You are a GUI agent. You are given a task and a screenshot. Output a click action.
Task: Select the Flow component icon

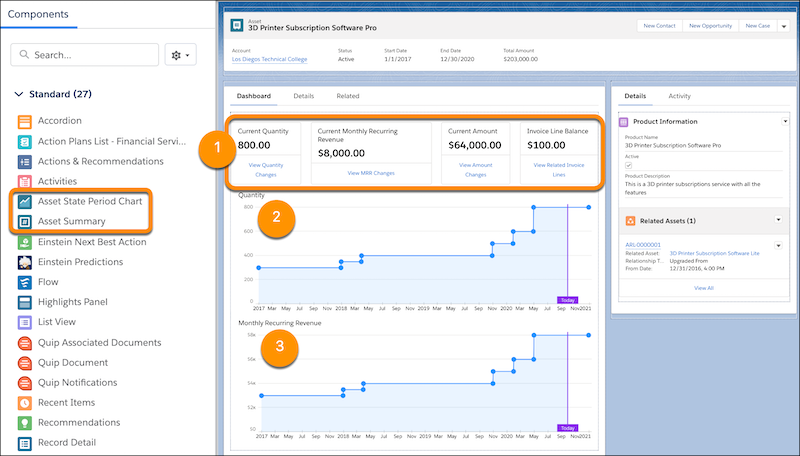(x=24, y=282)
